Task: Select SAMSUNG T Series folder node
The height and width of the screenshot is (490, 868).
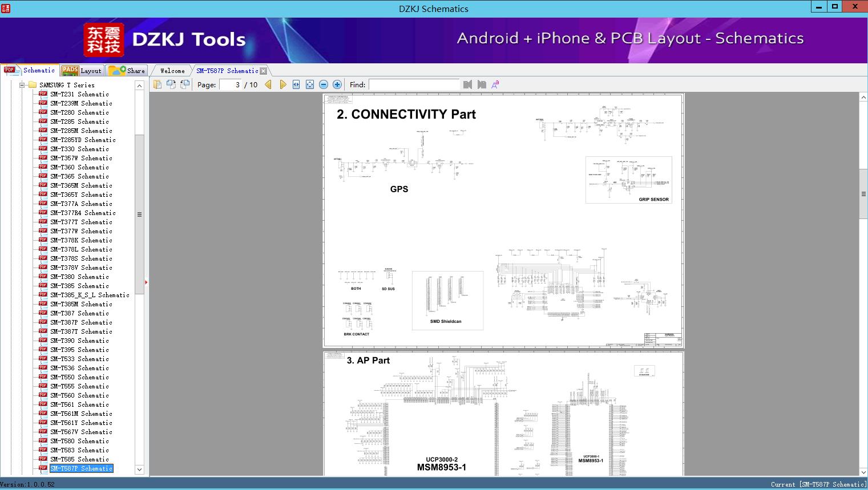Action: tap(67, 85)
